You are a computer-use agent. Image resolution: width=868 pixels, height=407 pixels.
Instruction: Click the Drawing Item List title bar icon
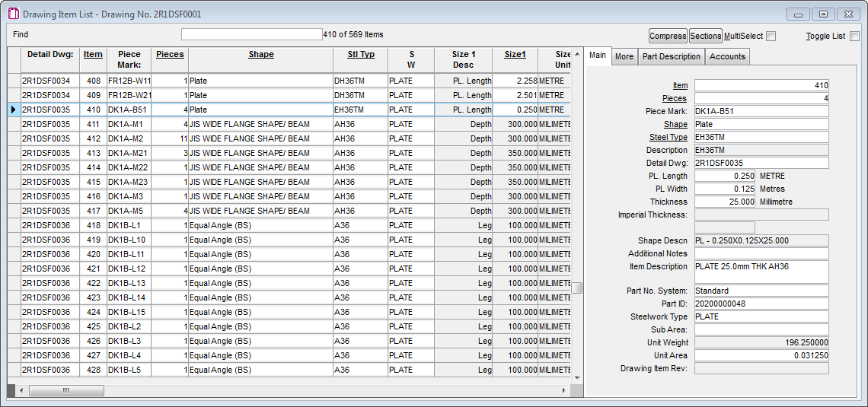14,14
